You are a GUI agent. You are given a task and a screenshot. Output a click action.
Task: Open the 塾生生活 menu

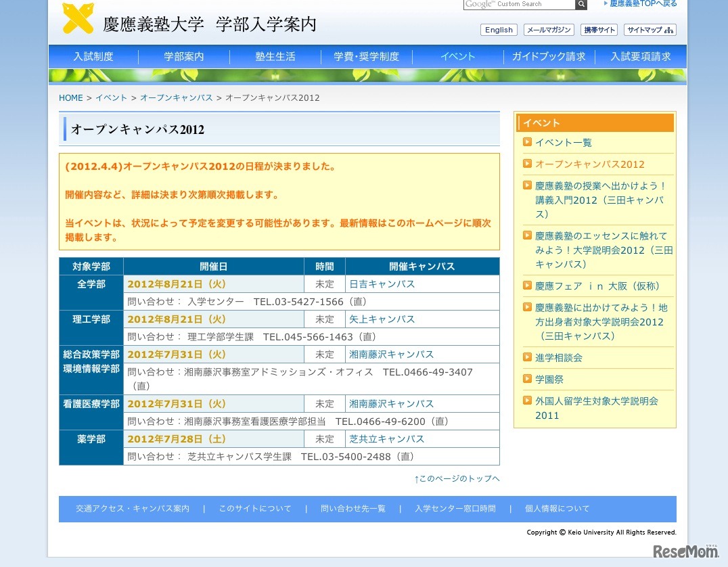point(275,57)
